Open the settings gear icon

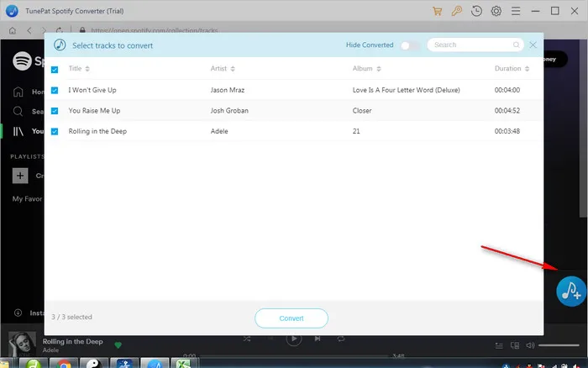[x=496, y=11]
